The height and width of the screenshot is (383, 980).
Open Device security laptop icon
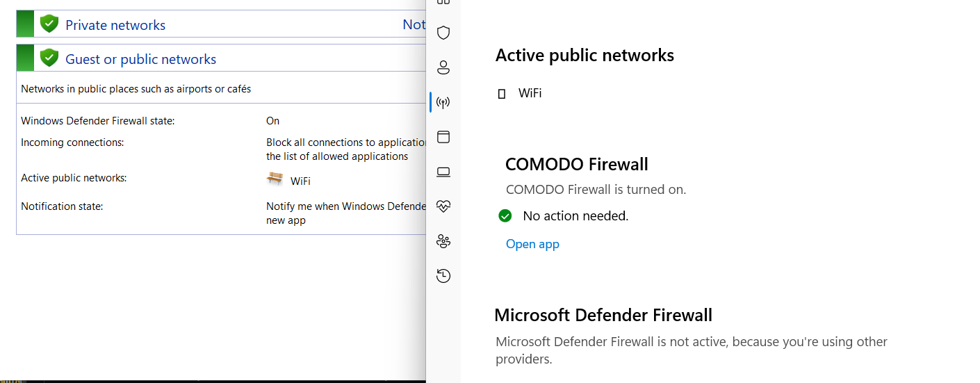[443, 172]
